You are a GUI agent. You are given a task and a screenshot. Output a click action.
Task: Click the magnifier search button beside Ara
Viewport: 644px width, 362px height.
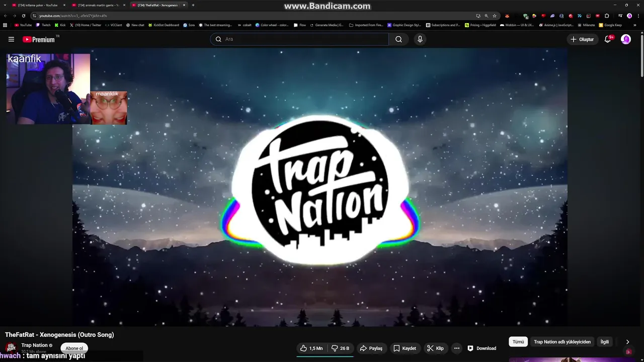pos(398,39)
